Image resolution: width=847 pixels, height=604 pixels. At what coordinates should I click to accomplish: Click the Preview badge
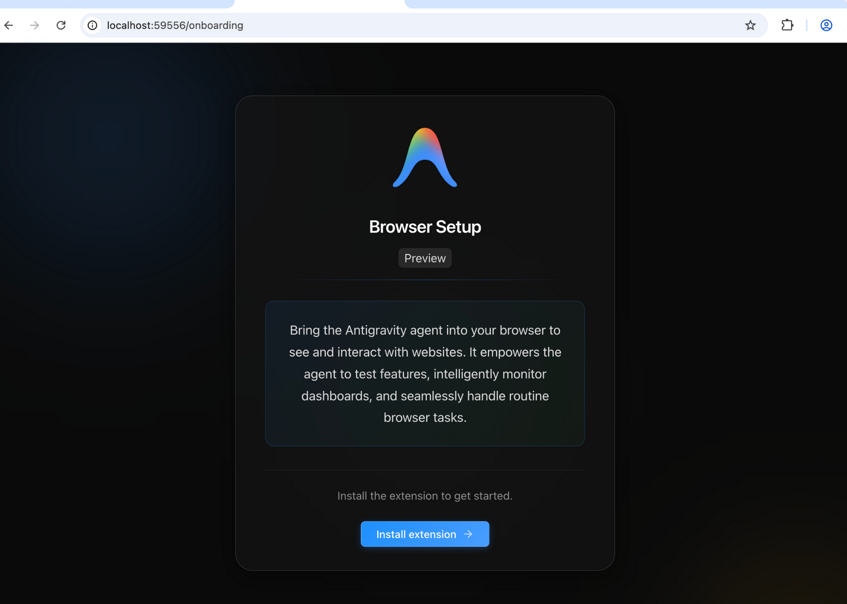point(425,258)
